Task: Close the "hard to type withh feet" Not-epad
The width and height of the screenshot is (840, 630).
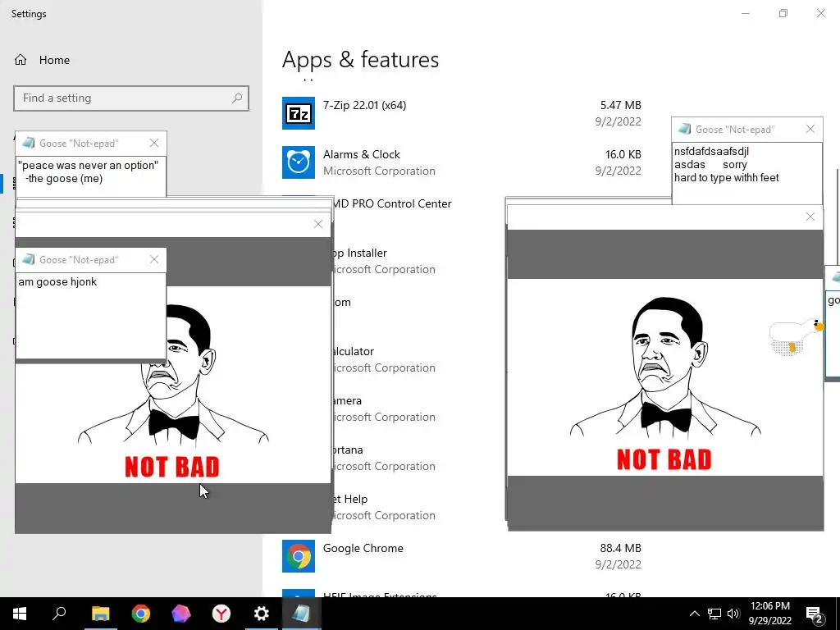Action: (810, 129)
